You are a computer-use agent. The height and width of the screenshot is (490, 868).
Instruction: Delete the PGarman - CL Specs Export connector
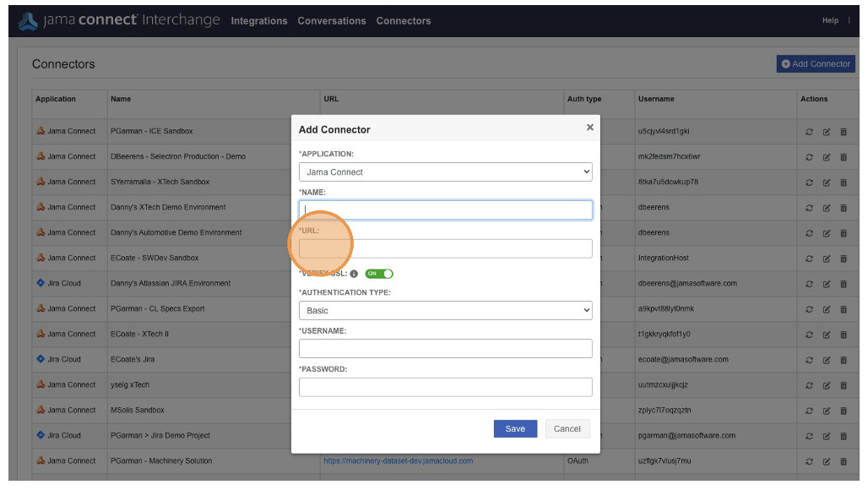click(844, 309)
